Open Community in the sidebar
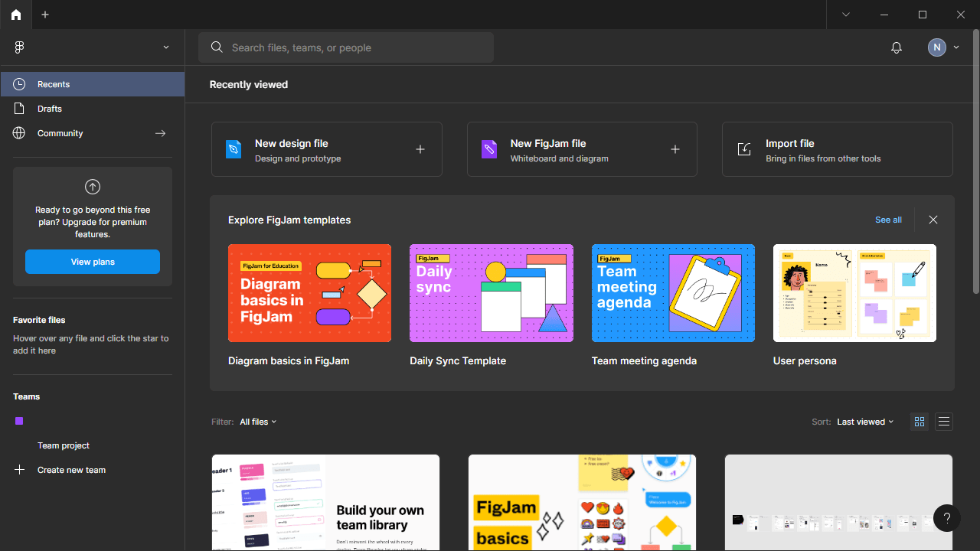The width and height of the screenshot is (980, 551). (93, 133)
